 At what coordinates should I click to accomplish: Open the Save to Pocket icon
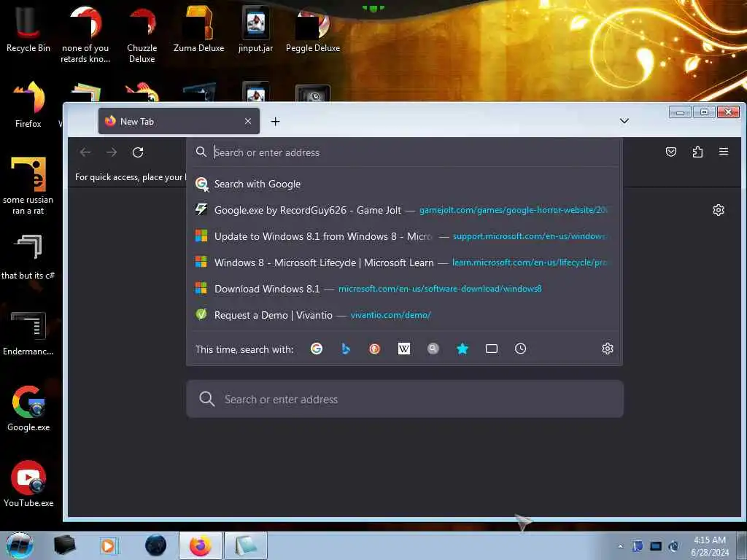671,152
